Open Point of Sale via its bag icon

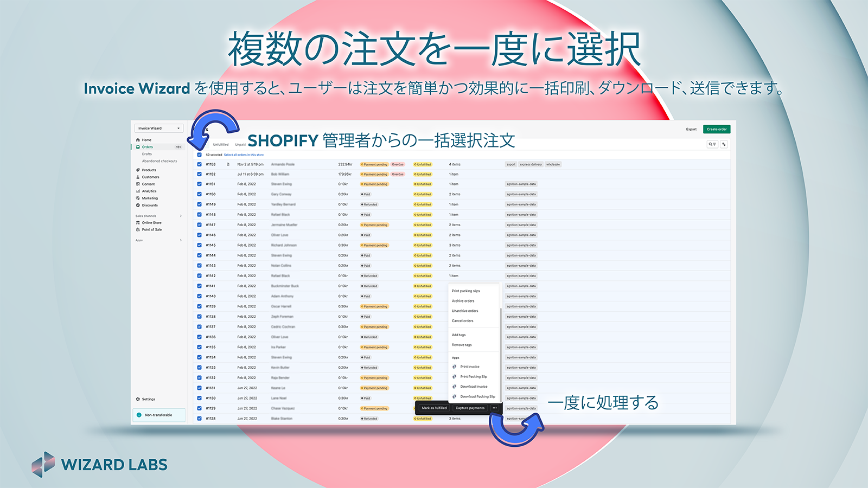(138, 230)
